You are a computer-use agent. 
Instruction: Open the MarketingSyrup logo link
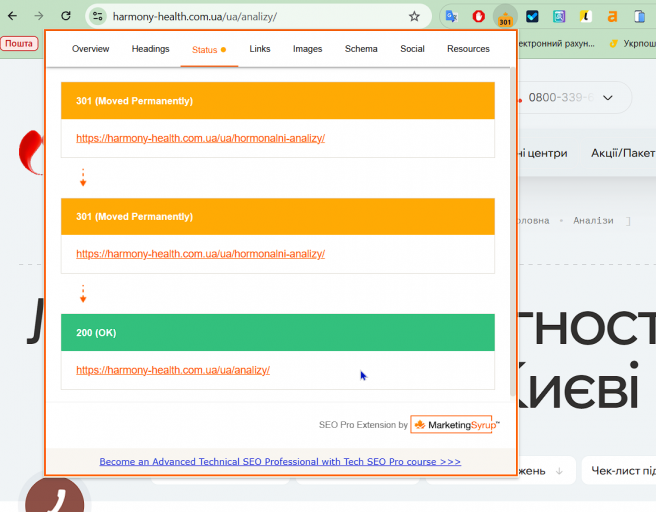click(x=455, y=425)
